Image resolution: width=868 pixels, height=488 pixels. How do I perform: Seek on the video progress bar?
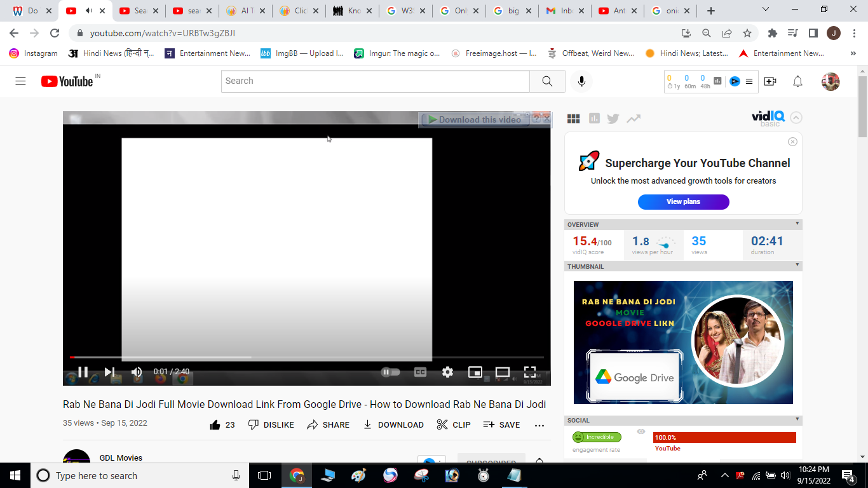click(x=307, y=357)
